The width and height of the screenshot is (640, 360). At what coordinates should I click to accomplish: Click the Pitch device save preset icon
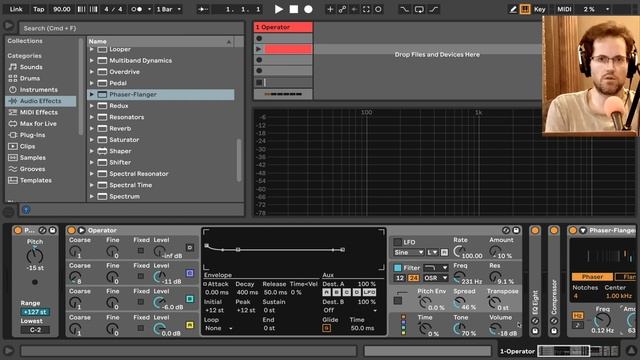click(x=53, y=230)
